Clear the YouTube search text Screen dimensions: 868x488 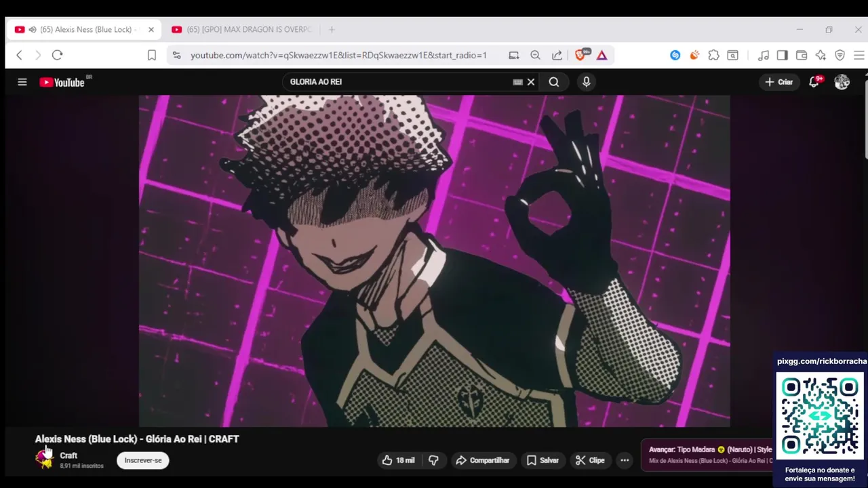pos(531,82)
